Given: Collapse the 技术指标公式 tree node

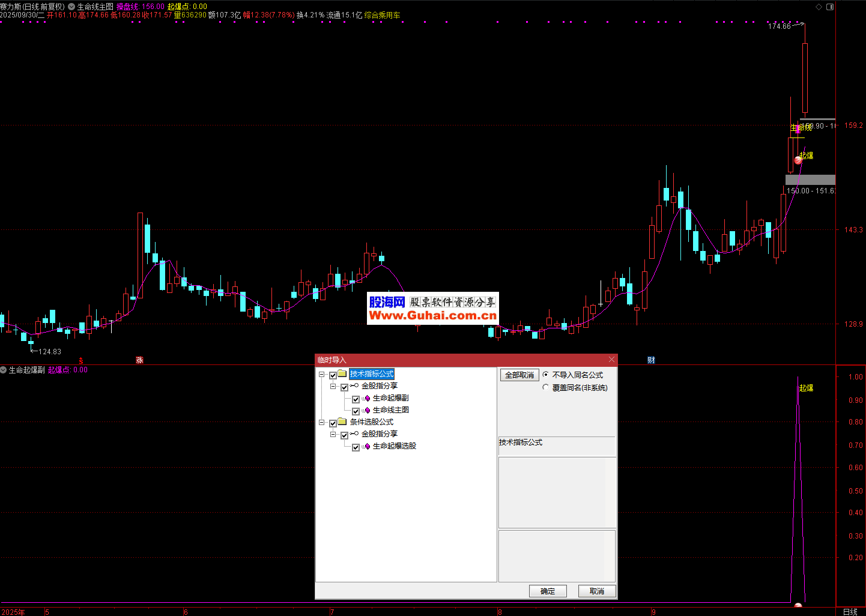Looking at the screenshot, I should click(322, 374).
